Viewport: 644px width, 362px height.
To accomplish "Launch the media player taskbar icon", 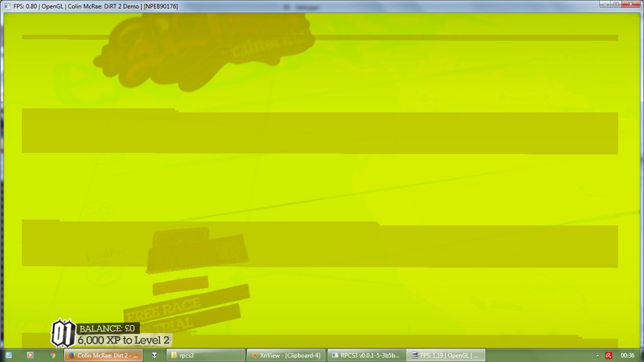I will (x=30, y=355).
